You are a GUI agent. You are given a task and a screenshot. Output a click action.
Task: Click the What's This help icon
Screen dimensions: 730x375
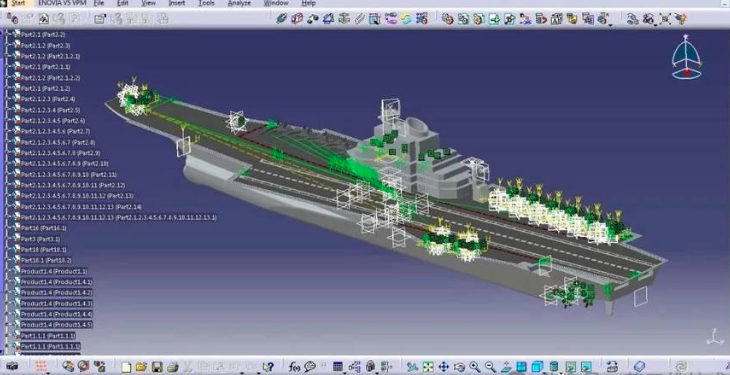pos(268,367)
